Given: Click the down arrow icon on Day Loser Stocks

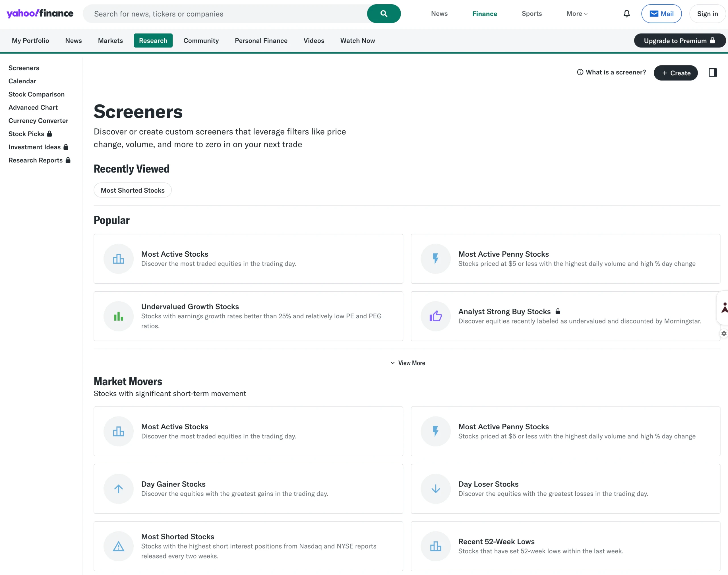Looking at the screenshot, I should pyautogui.click(x=436, y=489).
